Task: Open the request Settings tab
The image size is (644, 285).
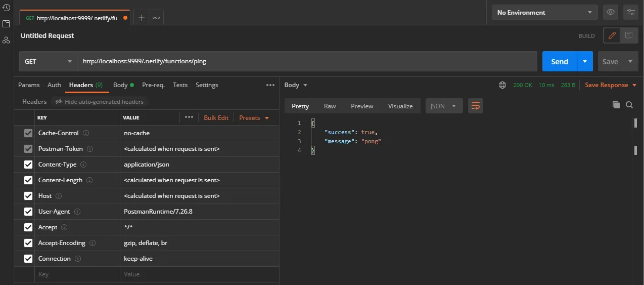Action: [207, 85]
